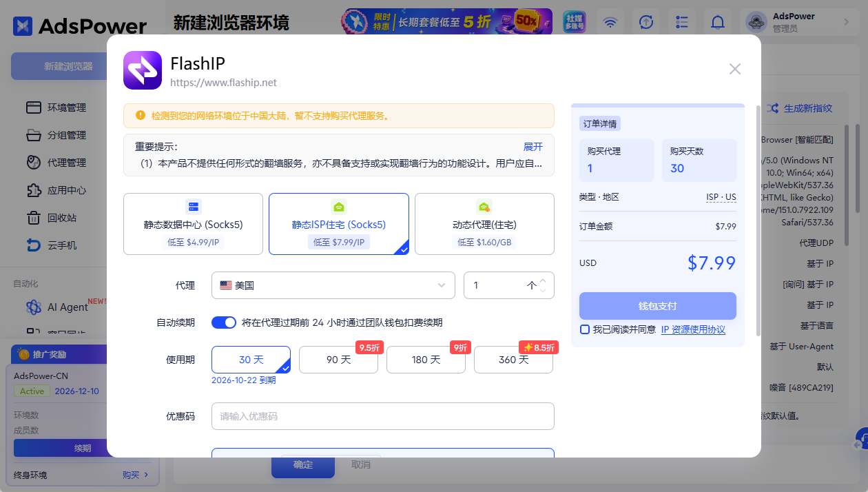Toggle the 自动续期 auto-renew switch
Screen dimensions: 868x492
pyautogui.click(x=224, y=322)
